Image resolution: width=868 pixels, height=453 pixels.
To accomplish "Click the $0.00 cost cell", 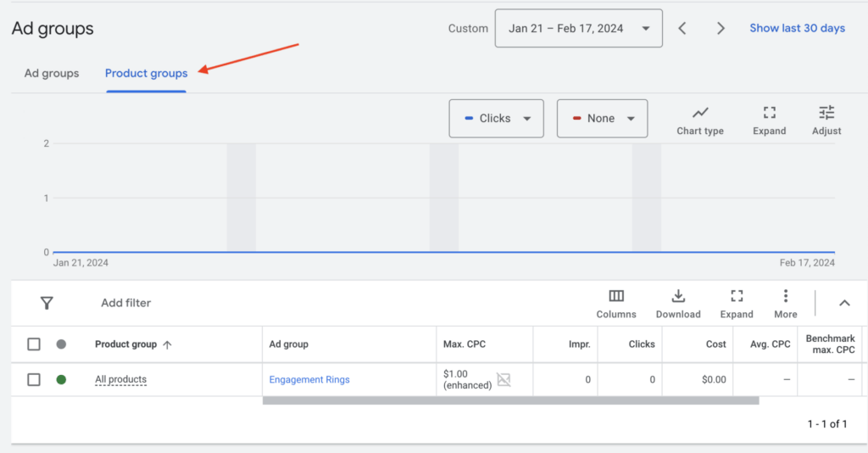I will point(714,379).
